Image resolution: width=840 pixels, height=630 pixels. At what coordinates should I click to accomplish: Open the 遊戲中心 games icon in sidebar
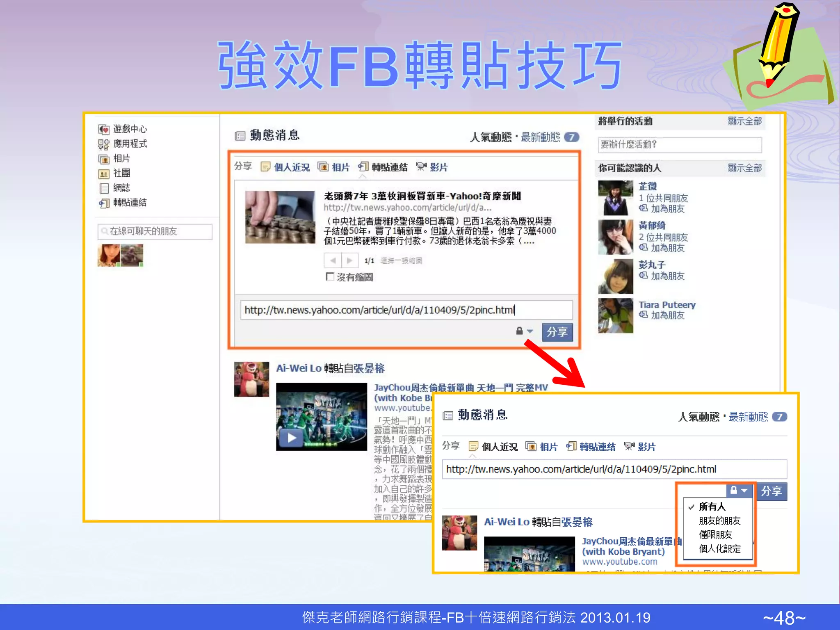[104, 129]
